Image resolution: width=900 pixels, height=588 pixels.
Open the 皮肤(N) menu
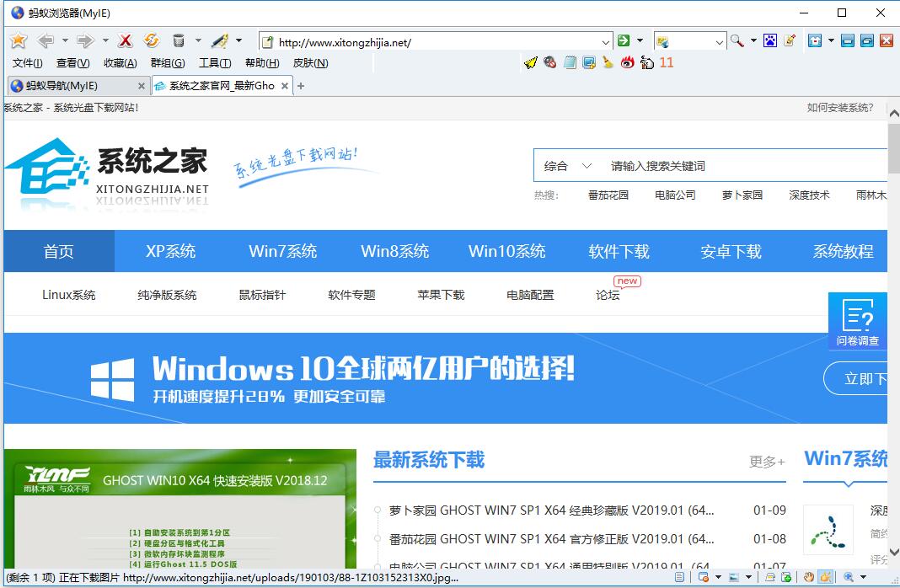[310, 63]
